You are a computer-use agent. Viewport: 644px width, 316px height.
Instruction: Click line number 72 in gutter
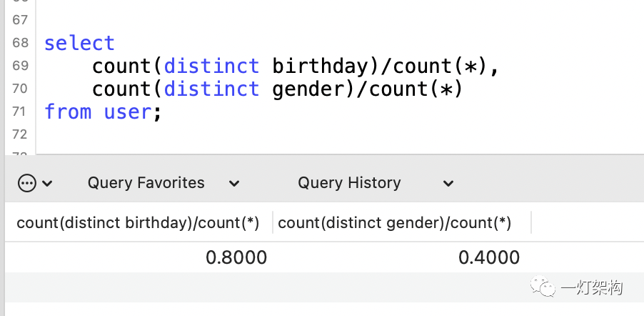pyautogui.click(x=20, y=134)
